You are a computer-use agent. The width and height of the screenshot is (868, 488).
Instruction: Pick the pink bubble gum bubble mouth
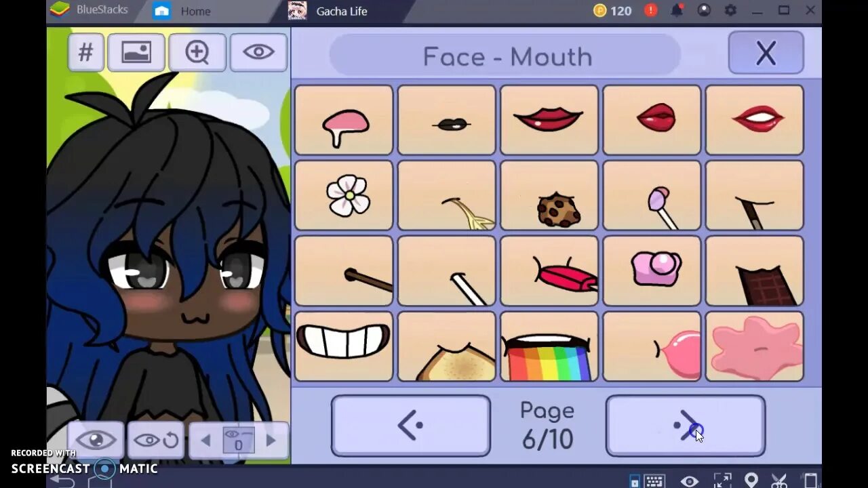pos(652,346)
